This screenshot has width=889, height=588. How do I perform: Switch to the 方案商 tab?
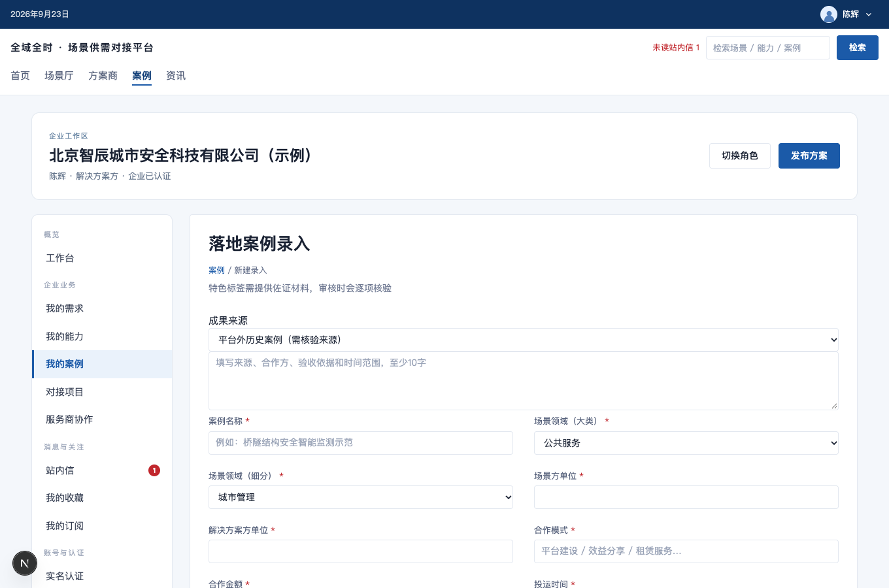pos(103,76)
